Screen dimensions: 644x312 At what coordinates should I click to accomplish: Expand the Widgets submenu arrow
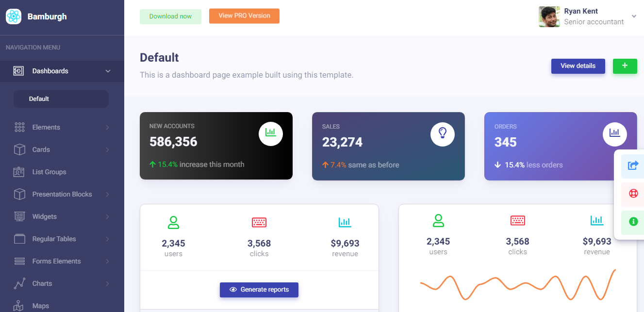(107, 217)
